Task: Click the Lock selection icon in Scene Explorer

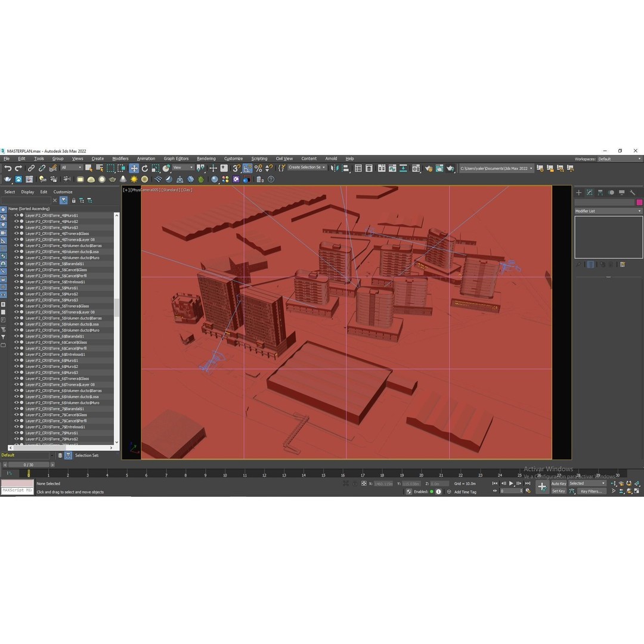Action: tap(73, 200)
